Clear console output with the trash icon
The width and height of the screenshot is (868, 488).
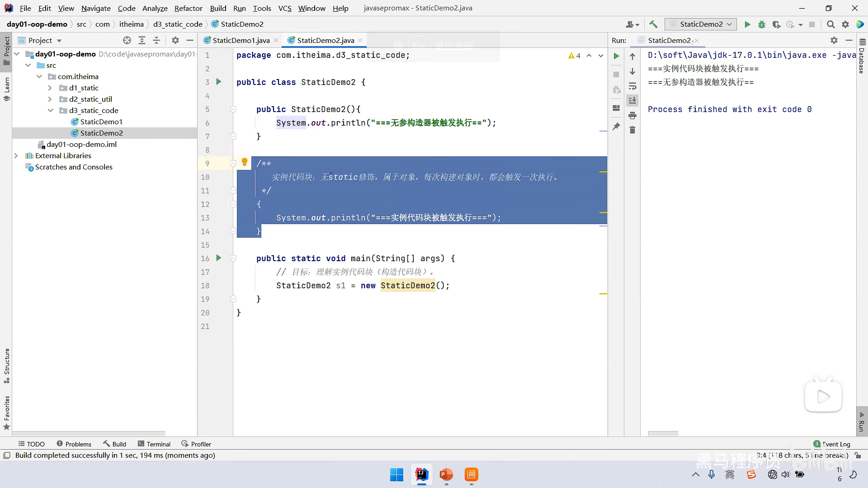pos(632,130)
